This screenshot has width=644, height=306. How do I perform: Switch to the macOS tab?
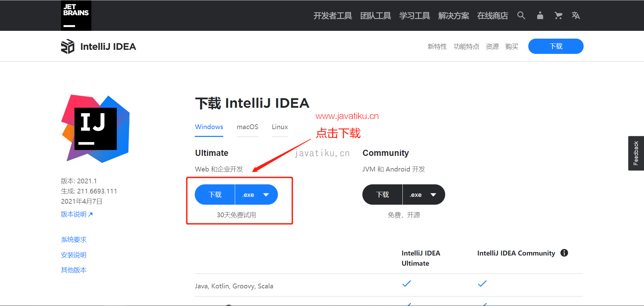coord(247,127)
